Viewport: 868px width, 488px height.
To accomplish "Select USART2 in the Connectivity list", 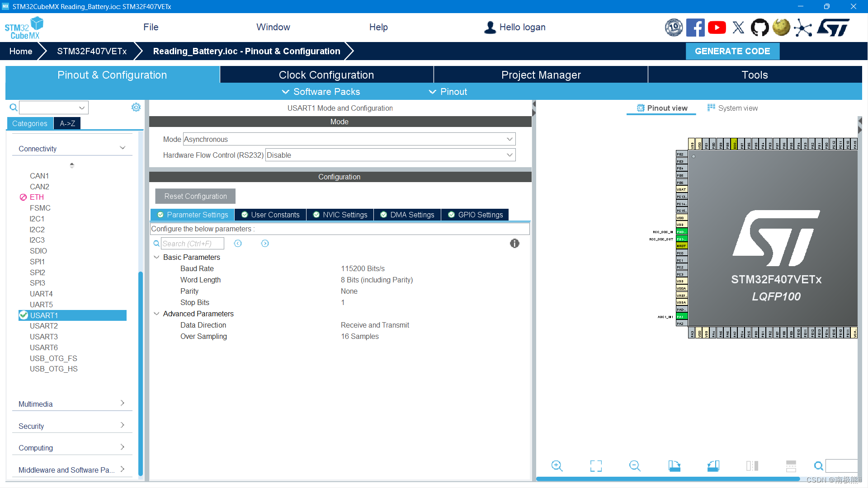I will tap(44, 326).
